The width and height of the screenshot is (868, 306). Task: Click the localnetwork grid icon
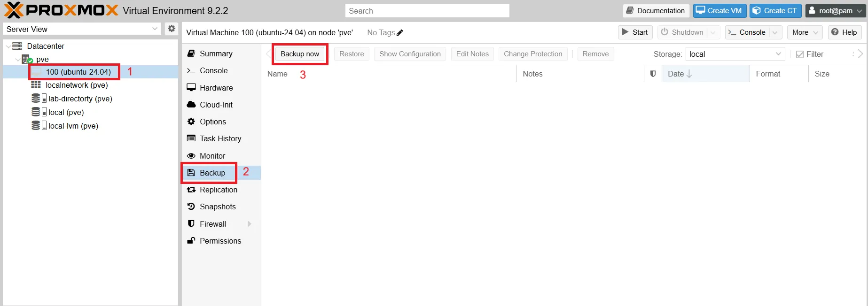36,85
